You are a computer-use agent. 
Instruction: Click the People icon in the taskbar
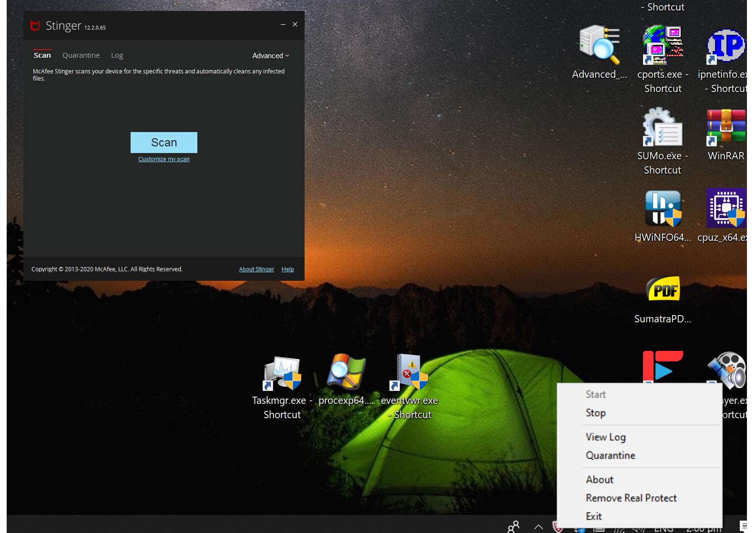[x=513, y=527]
